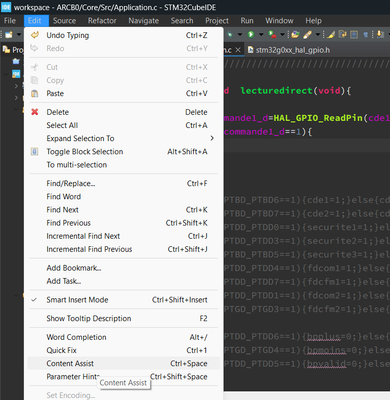
Task: Click the green Run button in toolbar
Action: coord(251,34)
